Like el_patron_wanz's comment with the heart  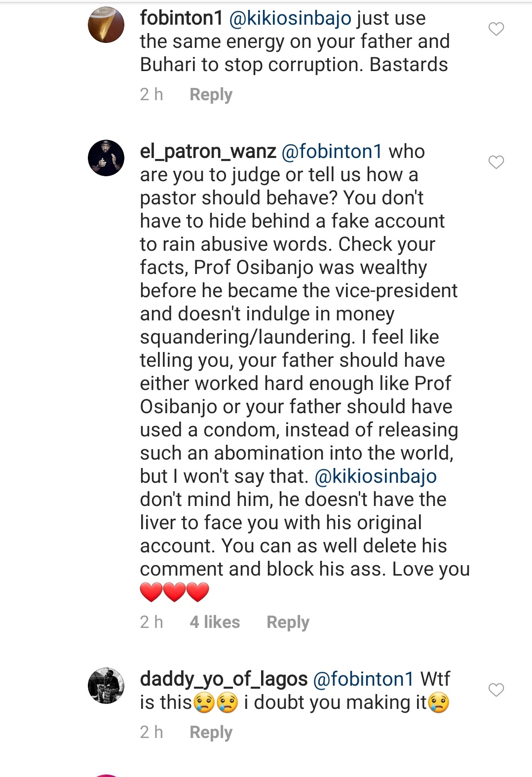click(496, 162)
